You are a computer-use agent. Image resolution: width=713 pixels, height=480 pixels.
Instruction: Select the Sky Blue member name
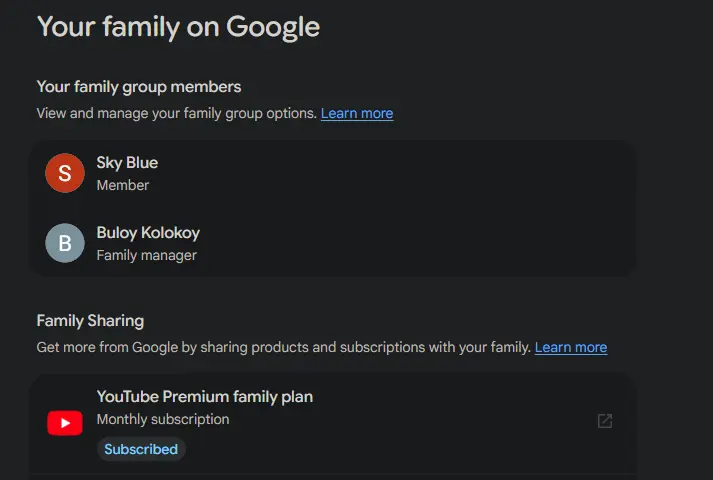point(127,163)
